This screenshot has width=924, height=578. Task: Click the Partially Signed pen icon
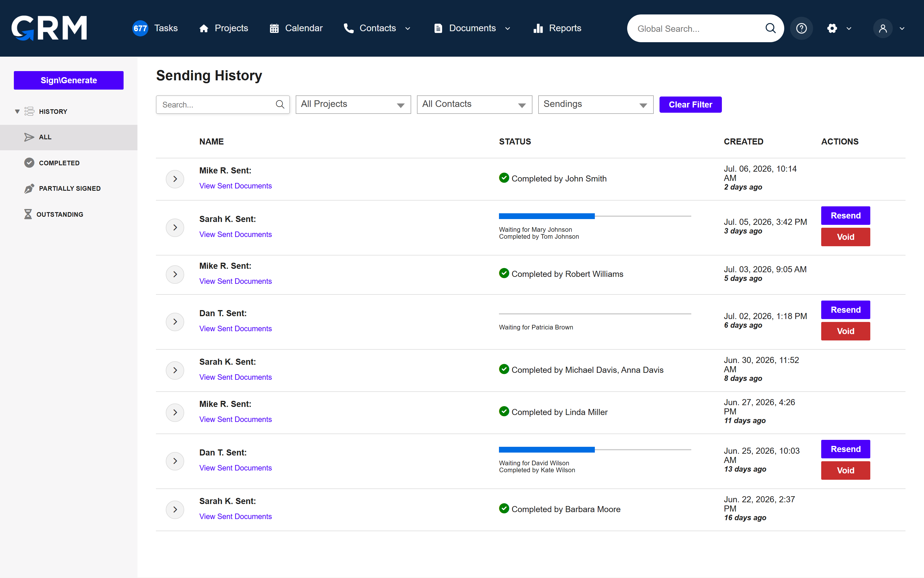coord(29,188)
